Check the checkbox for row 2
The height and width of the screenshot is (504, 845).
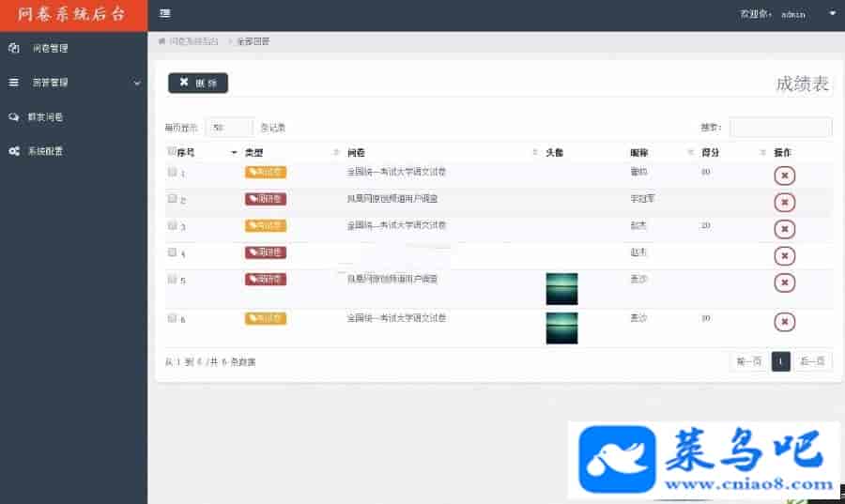click(x=172, y=199)
